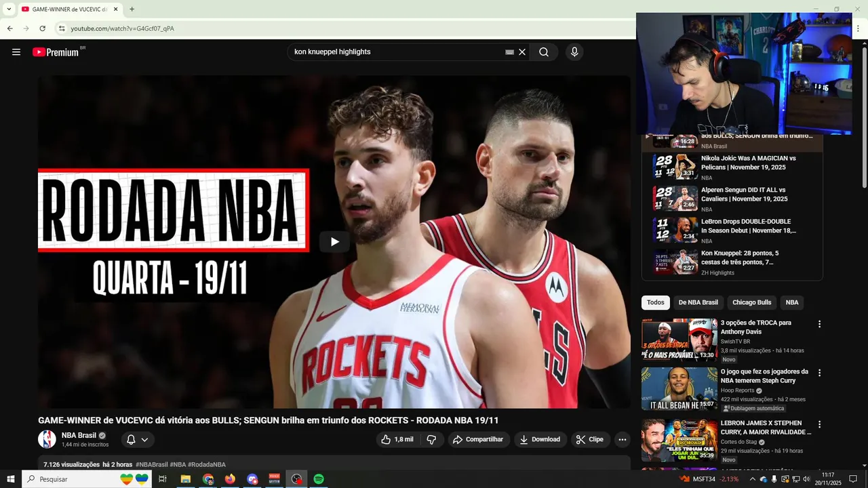Play 'LeBron Drops DOUBLE-DOUBLE' playlist item
This screenshot has width=868, height=488.
pyautogui.click(x=732, y=230)
